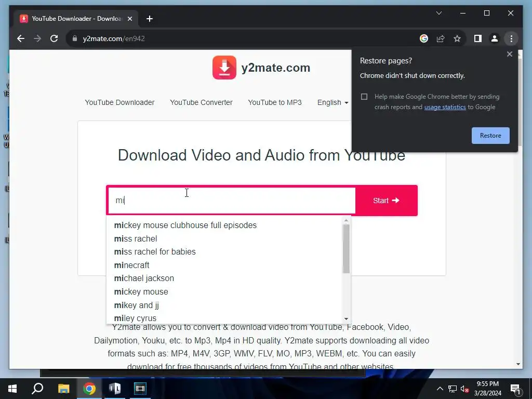Open the tab search chevron

click(x=438, y=13)
